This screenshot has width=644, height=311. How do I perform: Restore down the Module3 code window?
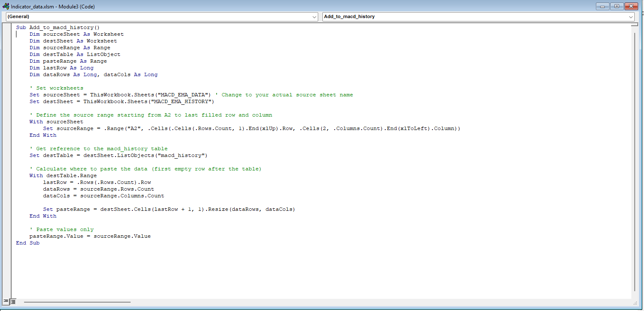[617, 6]
